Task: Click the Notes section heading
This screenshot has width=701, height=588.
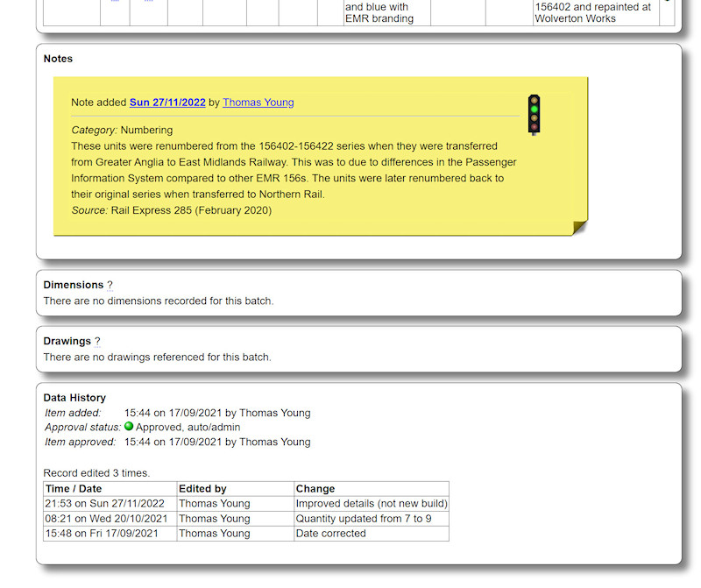Action: click(58, 59)
